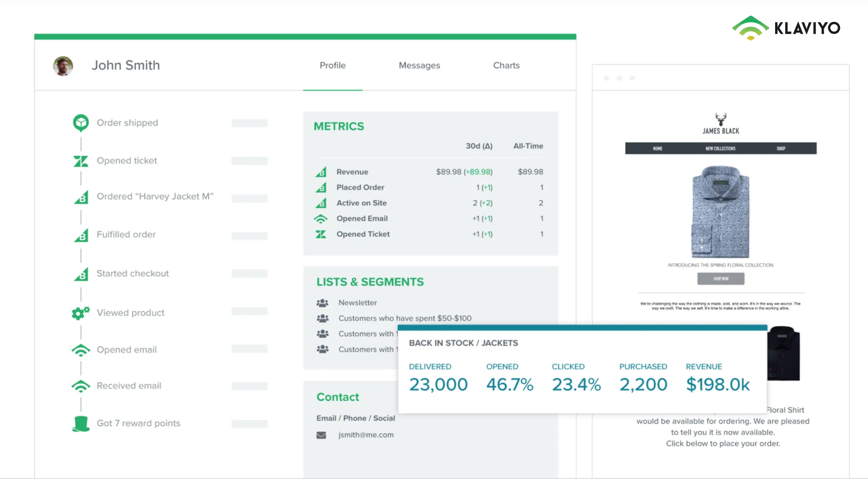Switch to the Profile tab
This screenshot has width=868, height=479.
click(333, 66)
